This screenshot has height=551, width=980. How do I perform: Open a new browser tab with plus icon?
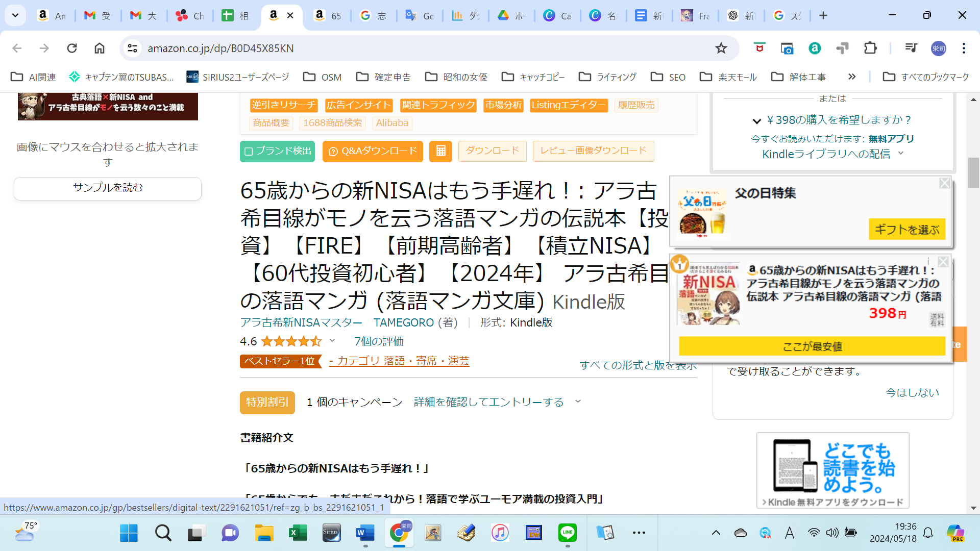click(823, 15)
